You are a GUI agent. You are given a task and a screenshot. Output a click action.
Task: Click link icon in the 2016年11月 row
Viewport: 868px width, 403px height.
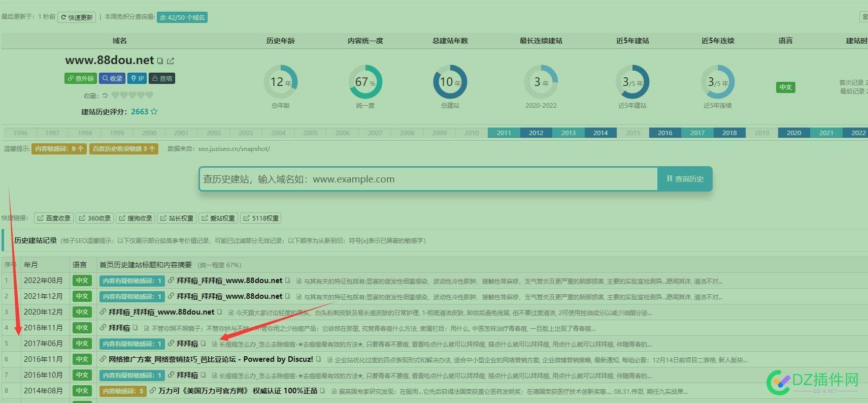coord(103,359)
